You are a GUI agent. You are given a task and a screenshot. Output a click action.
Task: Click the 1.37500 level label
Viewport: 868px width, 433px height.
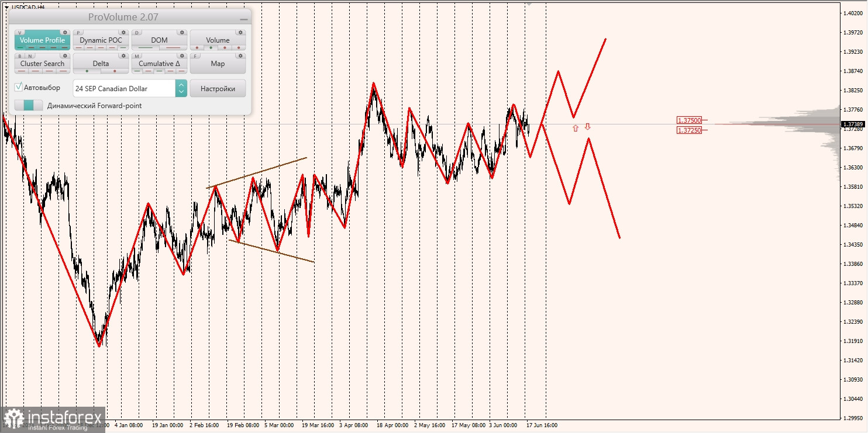coord(689,120)
